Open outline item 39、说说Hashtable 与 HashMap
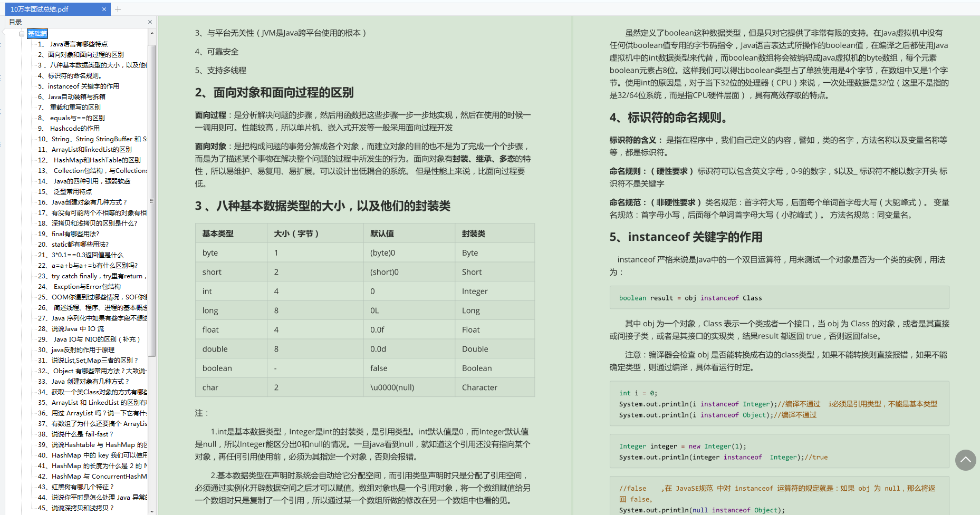980x515 pixels. (x=92, y=445)
